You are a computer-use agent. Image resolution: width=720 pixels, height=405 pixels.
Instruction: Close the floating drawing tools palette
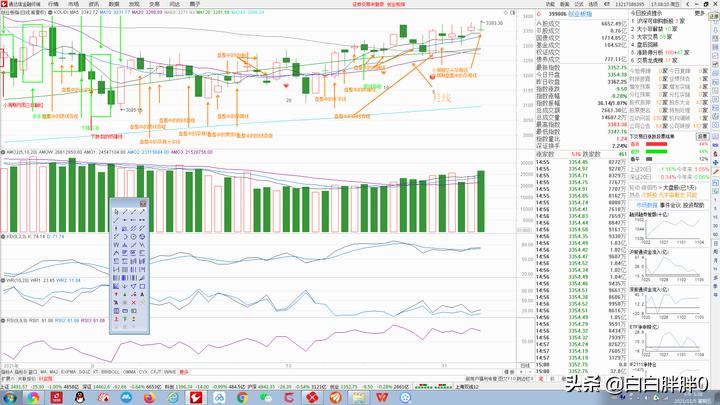point(143,203)
